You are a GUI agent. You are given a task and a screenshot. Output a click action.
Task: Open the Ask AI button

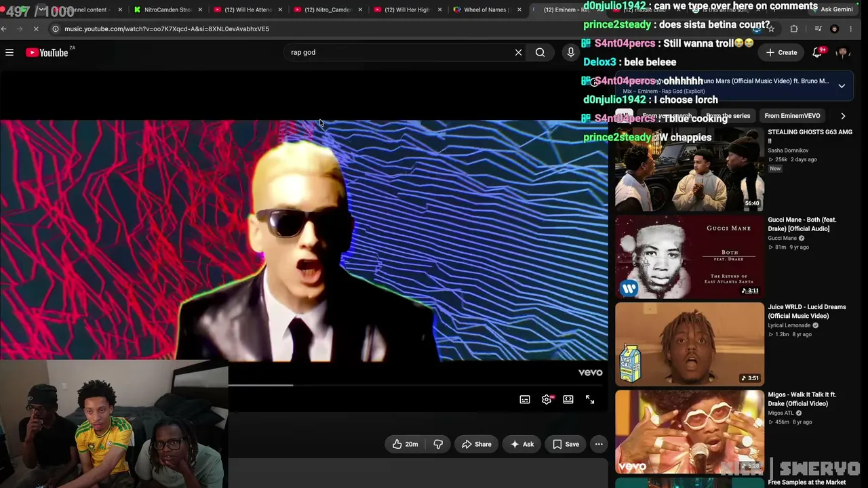pyautogui.click(x=522, y=444)
